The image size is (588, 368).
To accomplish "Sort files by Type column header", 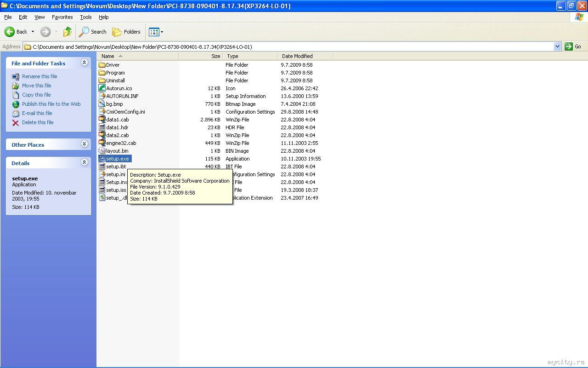I will [x=250, y=56].
